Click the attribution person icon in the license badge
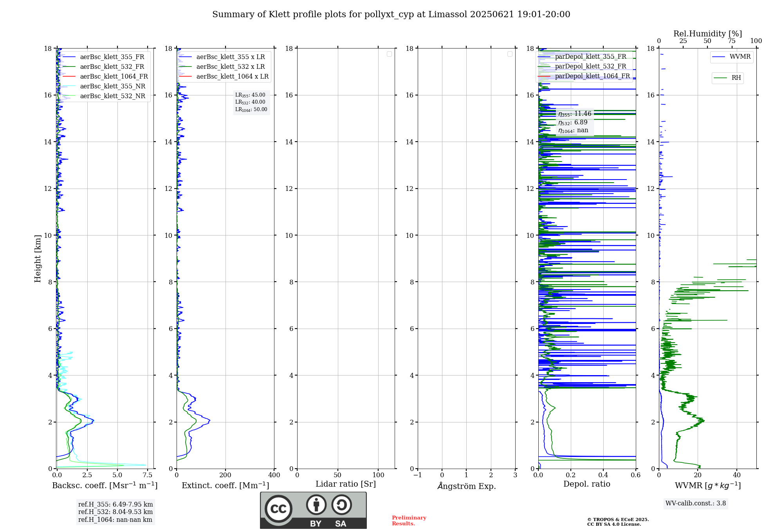Image resolution: width=783 pixels, height=532 pixels. (316, 505)
